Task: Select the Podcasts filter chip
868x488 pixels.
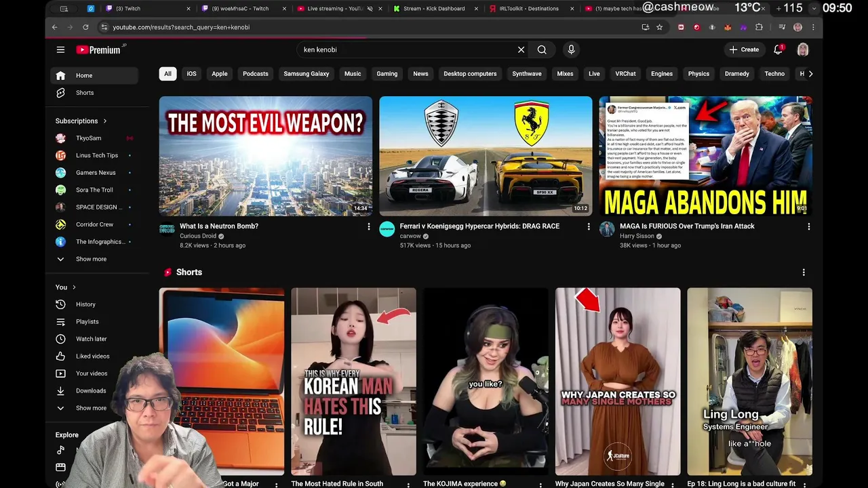Action: point(256,74)
